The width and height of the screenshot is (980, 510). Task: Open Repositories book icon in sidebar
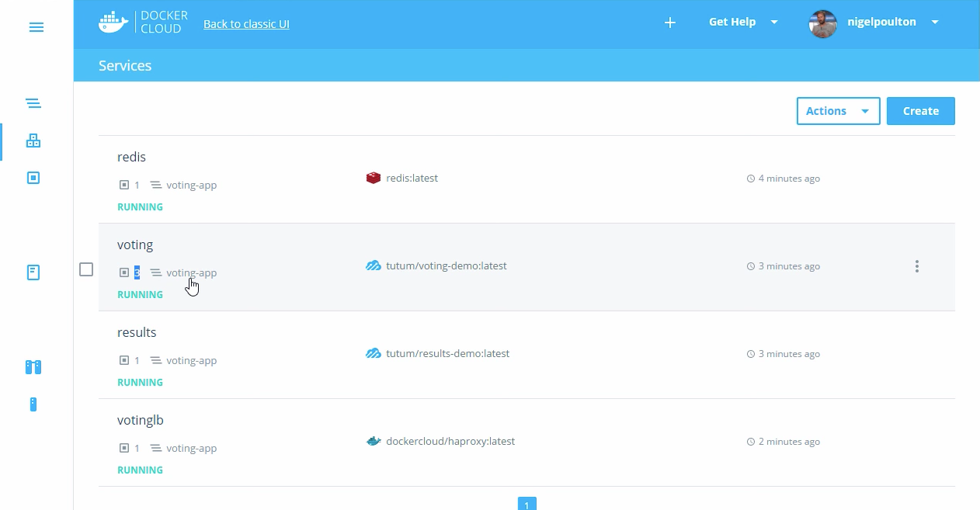tap(33, 272)
